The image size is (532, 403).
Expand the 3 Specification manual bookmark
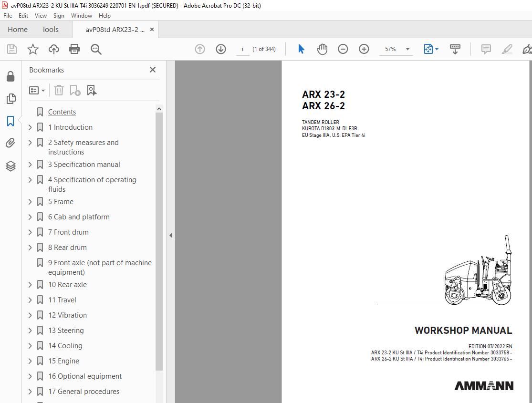tap(30, 165)
